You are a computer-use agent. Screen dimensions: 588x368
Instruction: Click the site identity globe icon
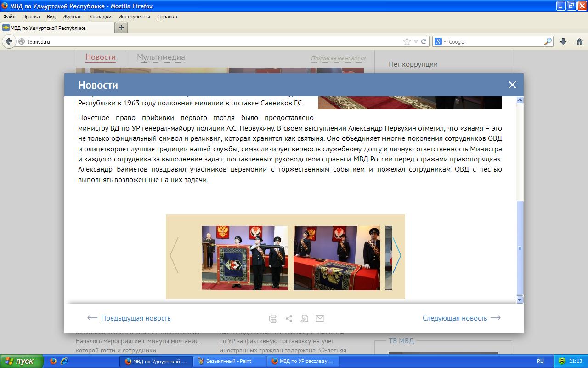[x=21, y=41]
